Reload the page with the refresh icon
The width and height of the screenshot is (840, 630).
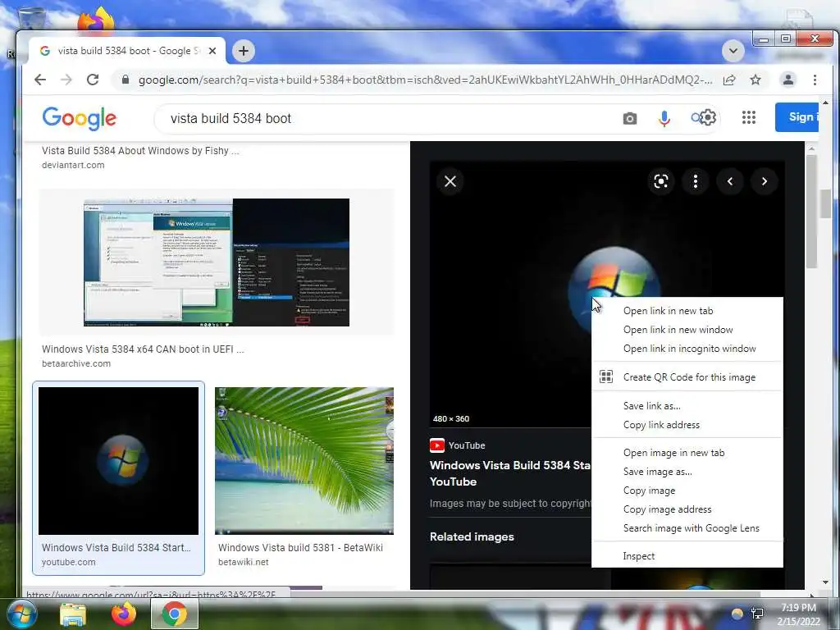pyautogui.click(x=93, y=80)
